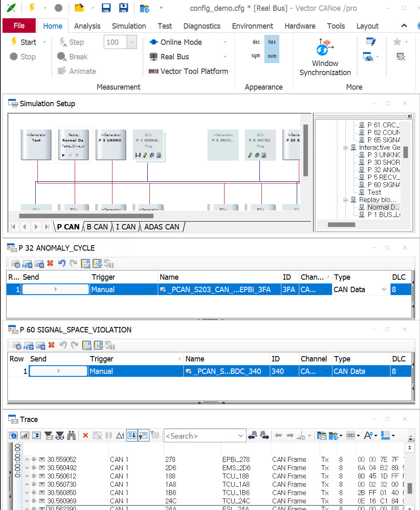The width and height of the screenshot is (420, 510).
Task: Click the horizontal scrollbar in Simulation Setup diagram
Action: point(86,215)
